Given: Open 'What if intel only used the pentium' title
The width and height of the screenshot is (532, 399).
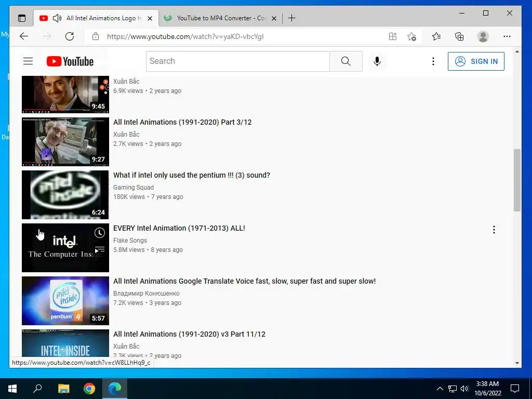Looking at the screenshot, I should tap(192, 175).
